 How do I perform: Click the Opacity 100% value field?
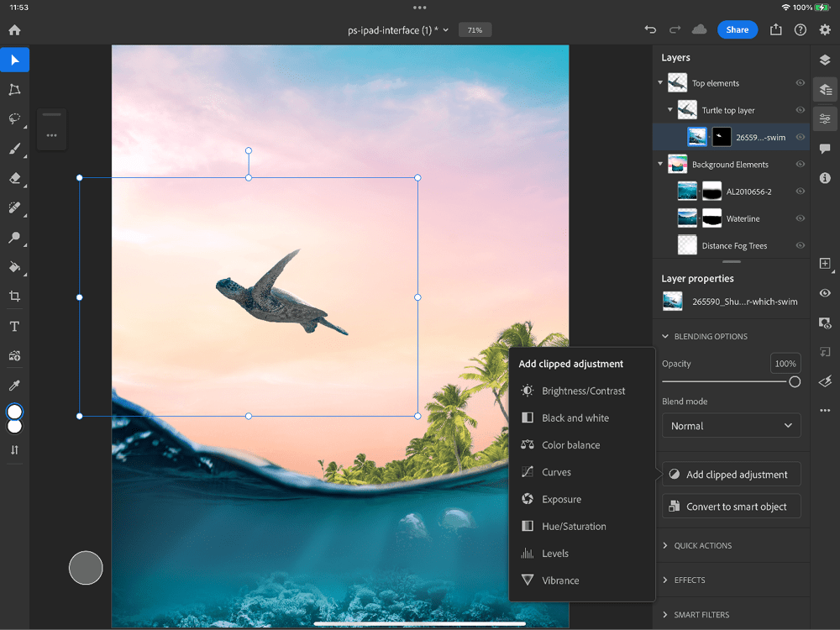pos(785,363)
